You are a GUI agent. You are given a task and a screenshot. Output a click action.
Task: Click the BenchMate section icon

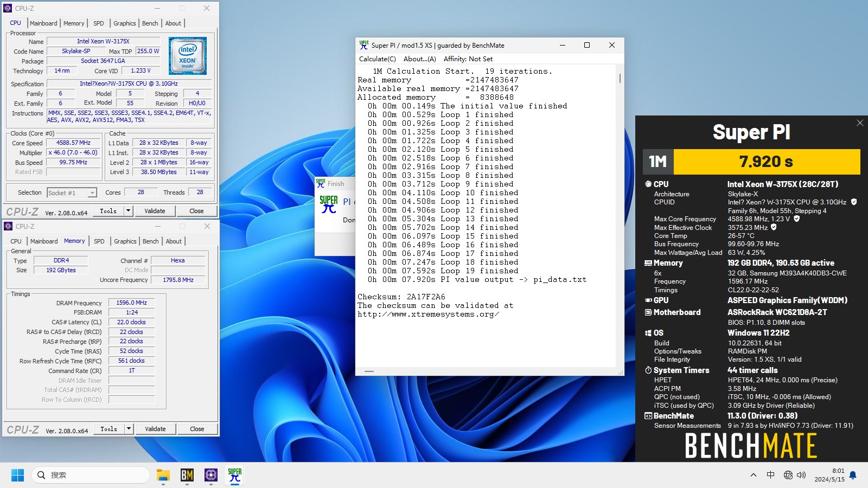648,416
